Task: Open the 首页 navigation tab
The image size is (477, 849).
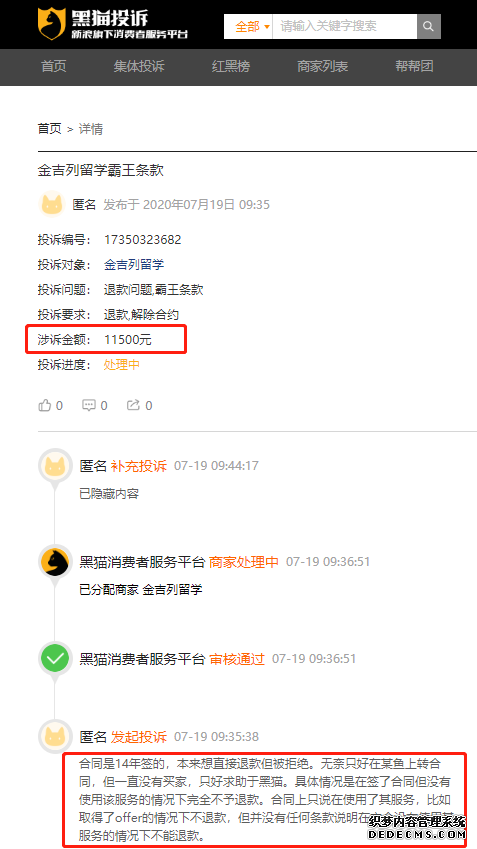Action: (54, 67)
